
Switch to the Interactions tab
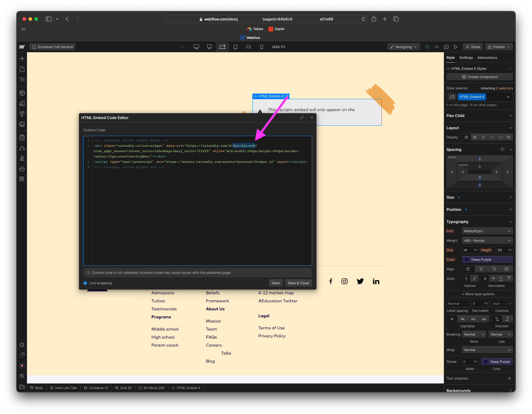pos(487,57)
